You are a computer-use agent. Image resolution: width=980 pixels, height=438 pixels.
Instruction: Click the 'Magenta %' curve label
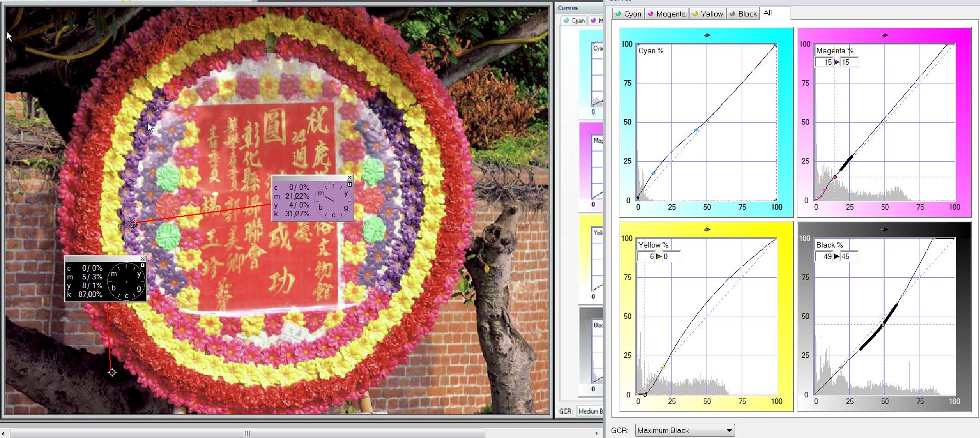[x=835, y=50]
